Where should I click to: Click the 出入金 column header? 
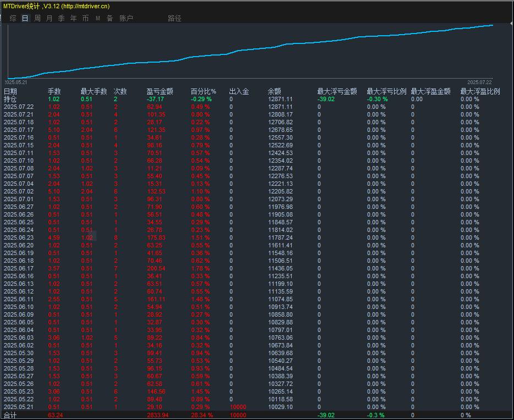239,91
